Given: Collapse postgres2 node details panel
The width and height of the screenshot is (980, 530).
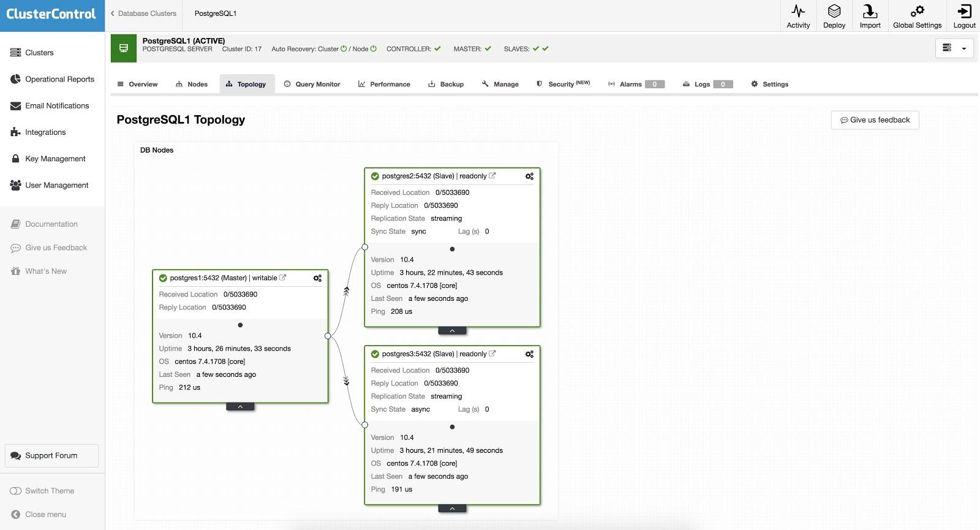Looking at the screenshot, I should coord(452,331).
